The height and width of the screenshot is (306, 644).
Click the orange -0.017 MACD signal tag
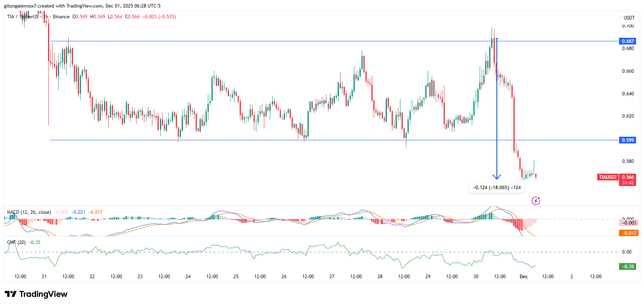coord(627,233)
